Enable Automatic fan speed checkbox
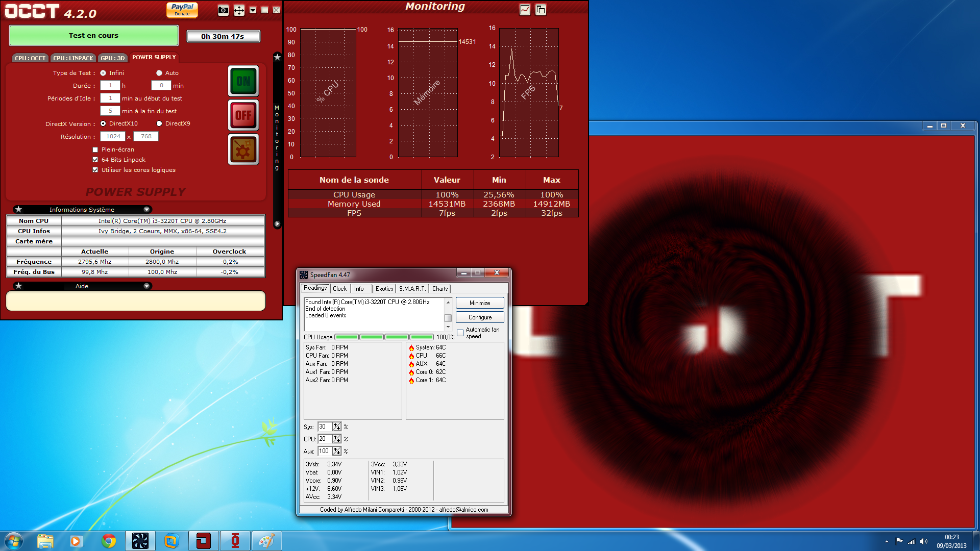The width and height of the screenshot is (980, 551). point(460,333)
